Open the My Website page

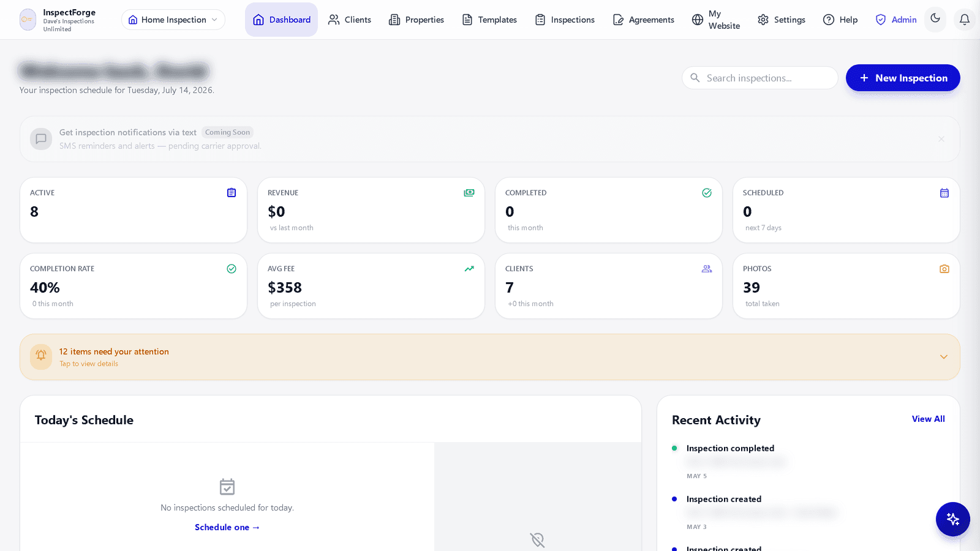(716, 20)
